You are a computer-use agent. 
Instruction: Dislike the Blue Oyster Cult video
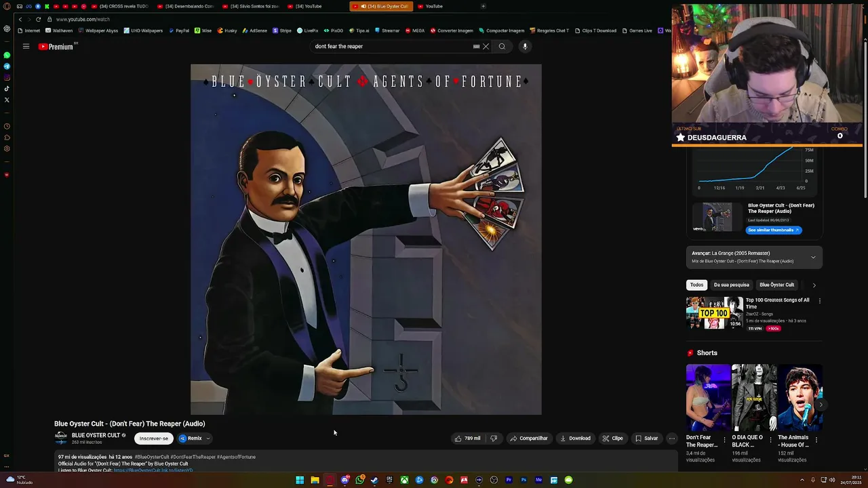pos(494,439)
